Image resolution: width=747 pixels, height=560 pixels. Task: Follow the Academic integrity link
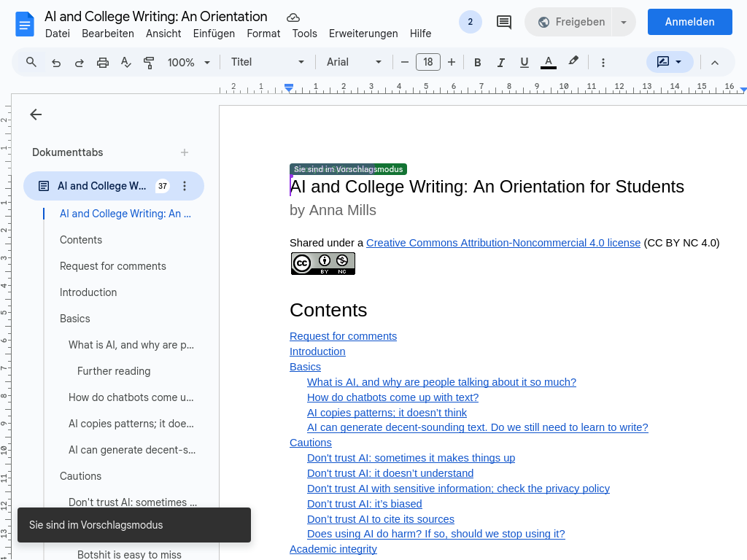coord(333,549)
